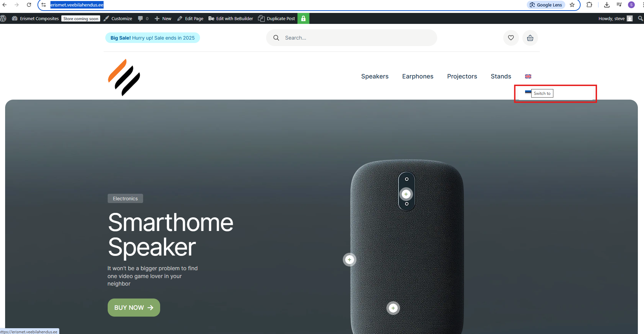Click the green padlock icon in admin bar

[303, 18]
